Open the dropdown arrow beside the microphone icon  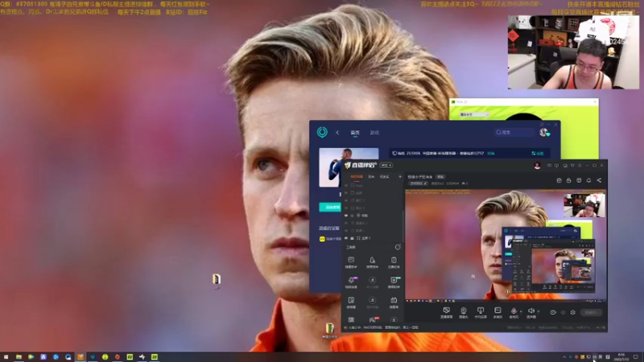[521, 311]
